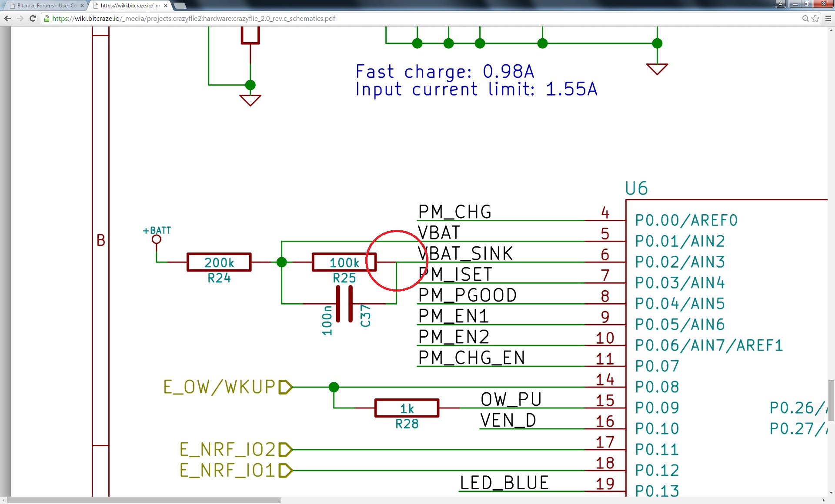Open a new tab

[180, 6]
